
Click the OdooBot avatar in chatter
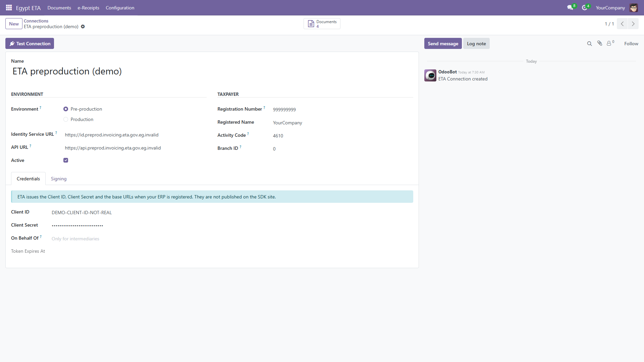tap(430, 75)
